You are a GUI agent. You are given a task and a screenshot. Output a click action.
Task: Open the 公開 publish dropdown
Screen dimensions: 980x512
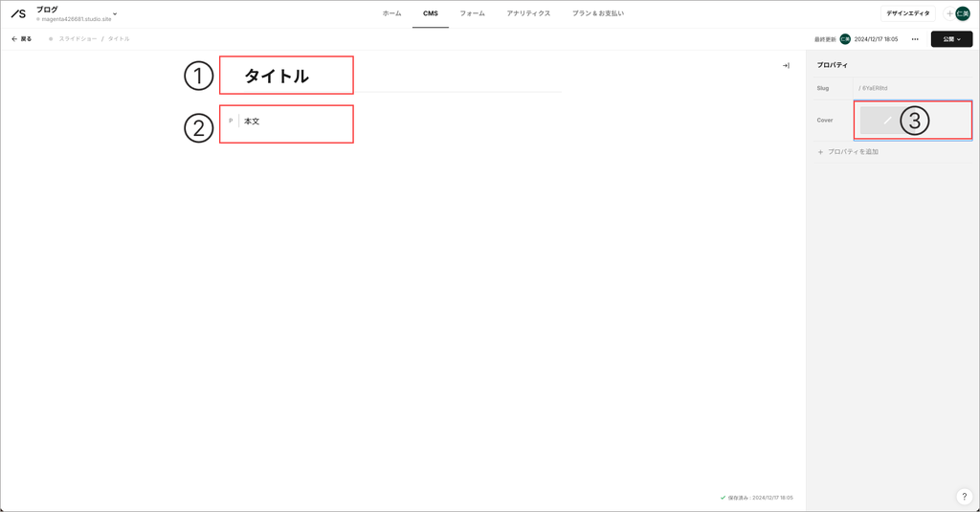pos(951,39)
